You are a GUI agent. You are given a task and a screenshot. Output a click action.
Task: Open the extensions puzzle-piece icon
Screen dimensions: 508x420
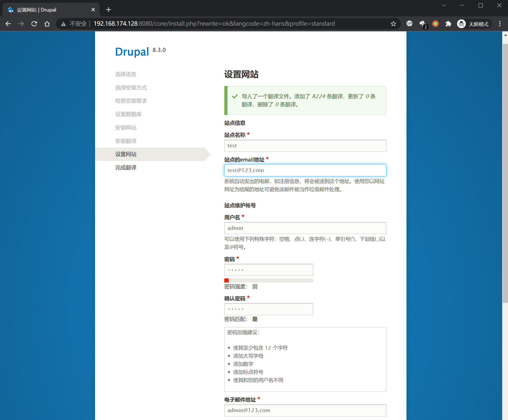pyautogui.click(x=448, y=24)
